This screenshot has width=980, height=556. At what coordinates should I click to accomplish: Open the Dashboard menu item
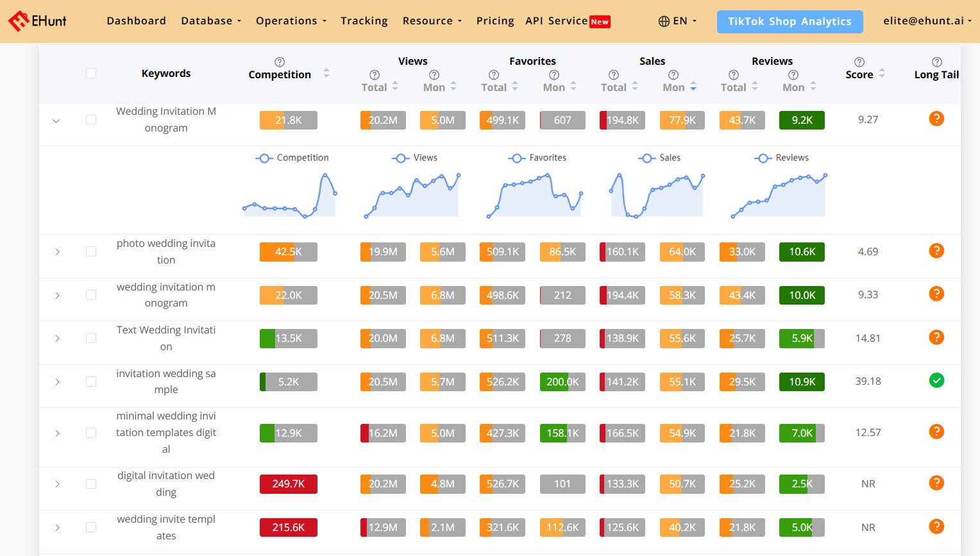coord(136,21)
